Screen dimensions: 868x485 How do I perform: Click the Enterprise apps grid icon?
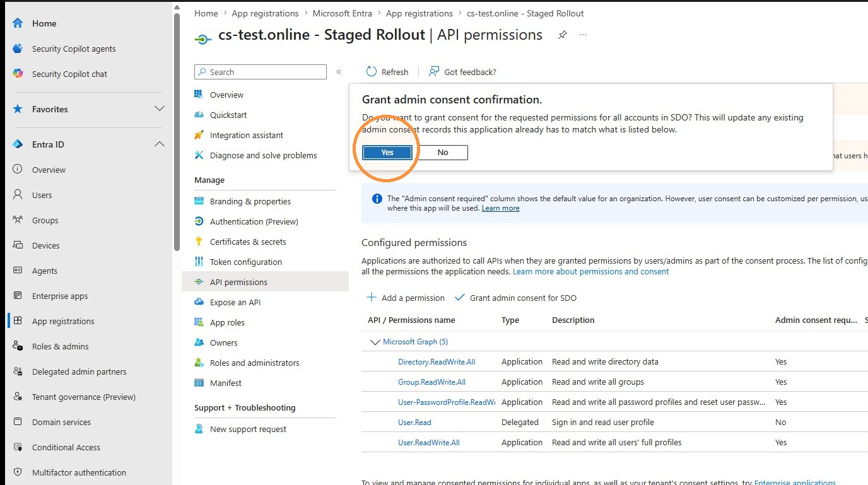pos(18,296)
